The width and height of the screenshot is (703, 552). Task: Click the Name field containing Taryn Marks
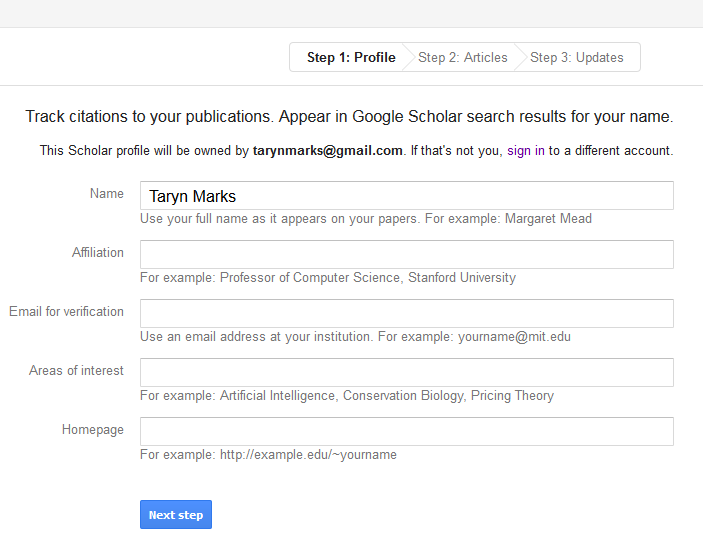point(407,196)
